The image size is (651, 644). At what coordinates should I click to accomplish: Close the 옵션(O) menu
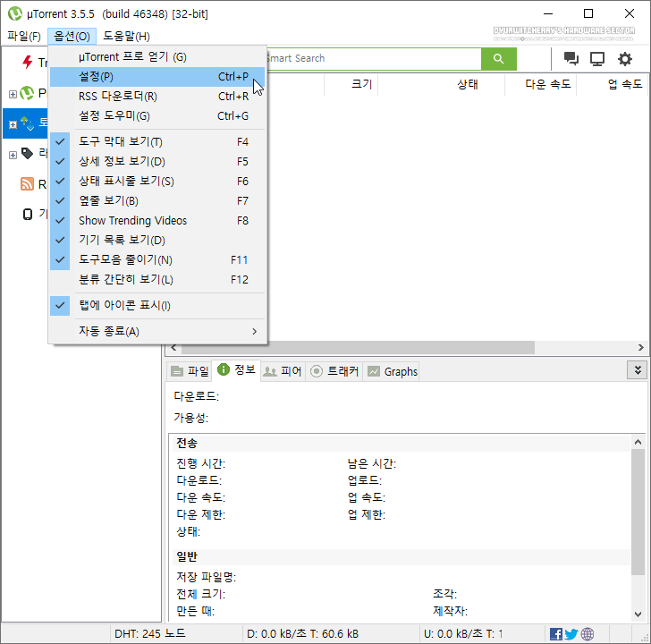click(72, 37)
